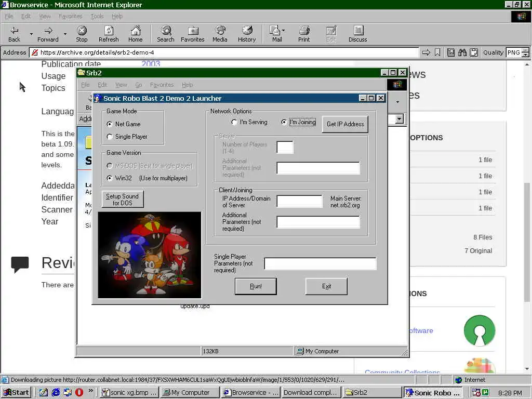Click the scheduler tray icon with red mark
Viewport: 532px width, 399px height.
[x=476, y=392]
